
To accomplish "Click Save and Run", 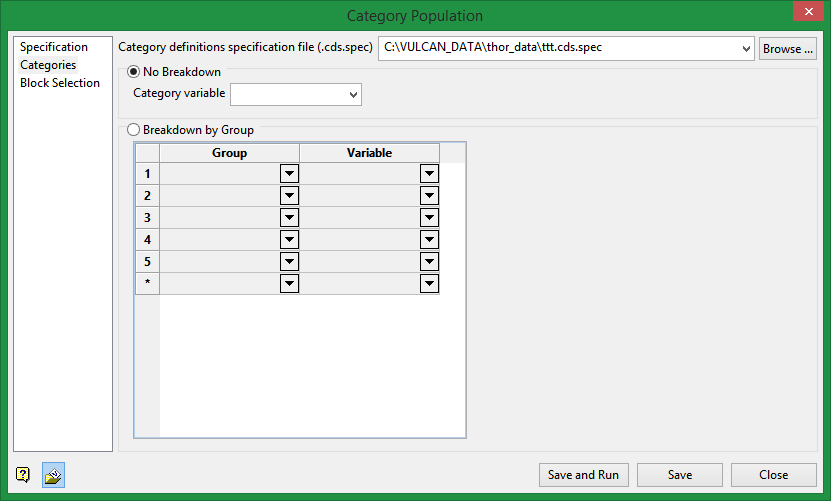I will pos(584,475).
